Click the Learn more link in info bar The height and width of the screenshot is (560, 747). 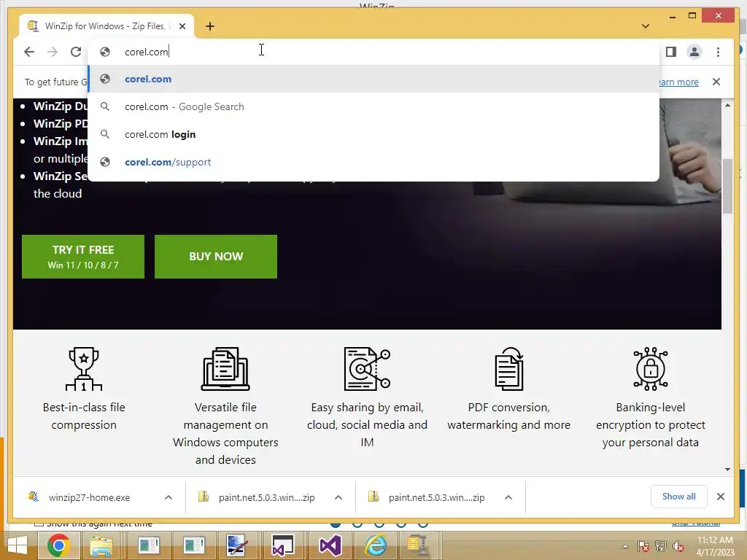pyautogui.click(x=679, y=82)
